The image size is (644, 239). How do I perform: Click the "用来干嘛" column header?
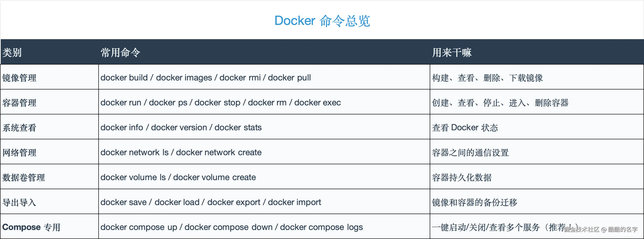(x=452, y=52)
